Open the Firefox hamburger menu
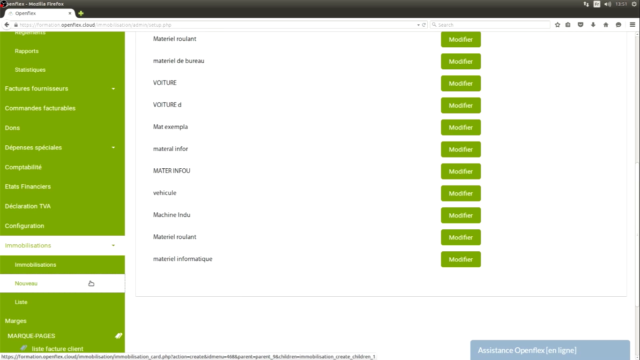This screenshot has height=360, width=640. tap(632, 25)
